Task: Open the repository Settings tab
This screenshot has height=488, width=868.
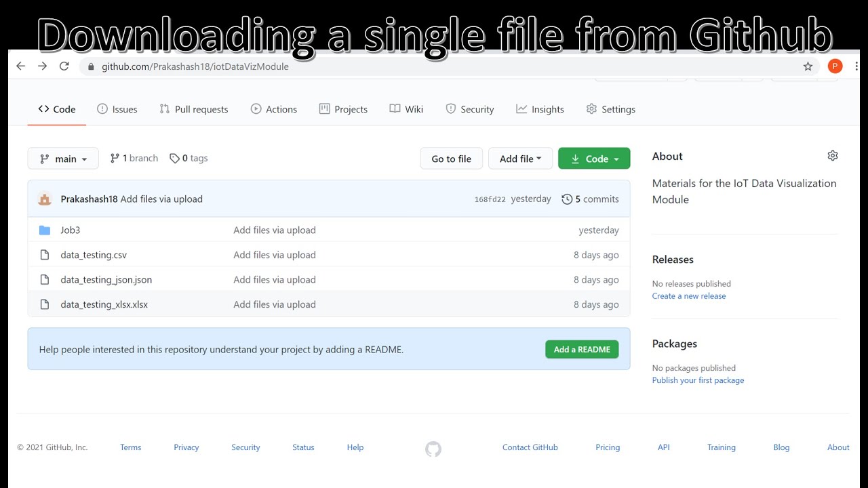Action: [611, 109]
